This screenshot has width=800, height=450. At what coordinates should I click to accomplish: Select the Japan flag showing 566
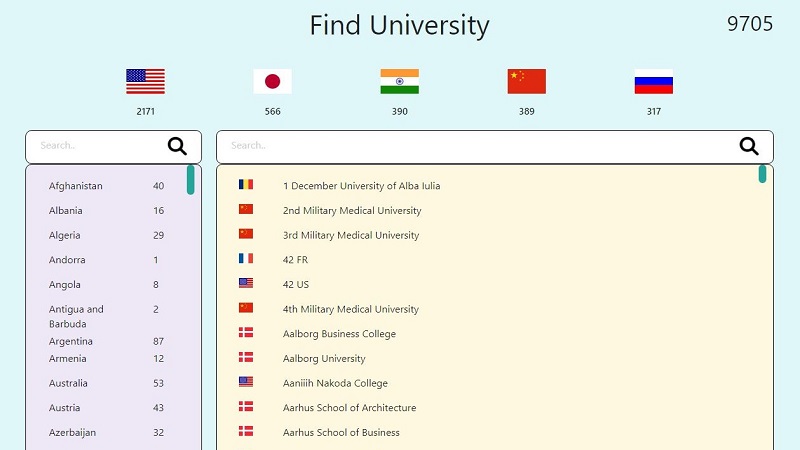point(272,82)
